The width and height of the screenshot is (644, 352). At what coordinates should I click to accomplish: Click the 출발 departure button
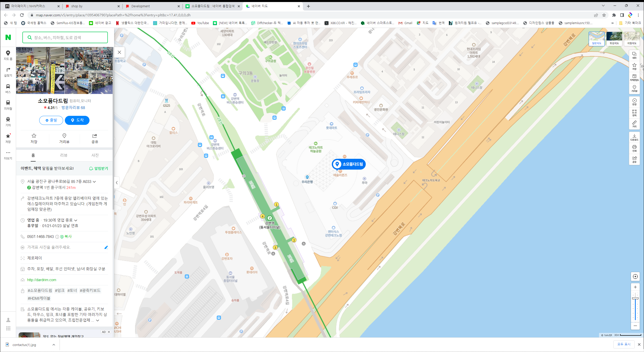(51, 120)
